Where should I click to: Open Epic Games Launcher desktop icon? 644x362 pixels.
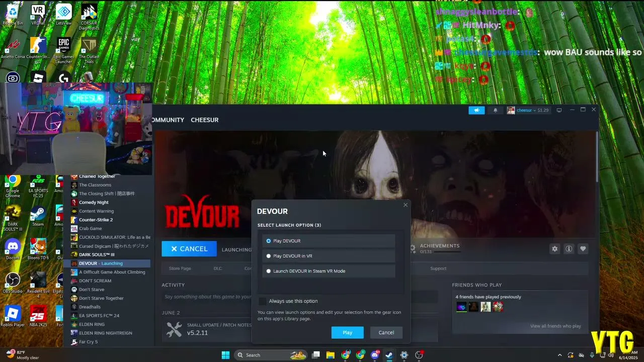tap(63, 50)
